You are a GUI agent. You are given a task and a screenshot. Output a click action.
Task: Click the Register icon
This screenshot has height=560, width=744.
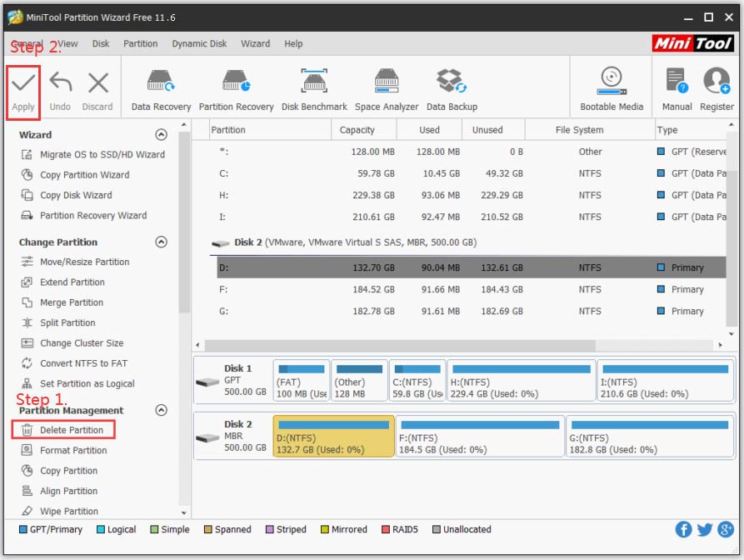(717, 87)
